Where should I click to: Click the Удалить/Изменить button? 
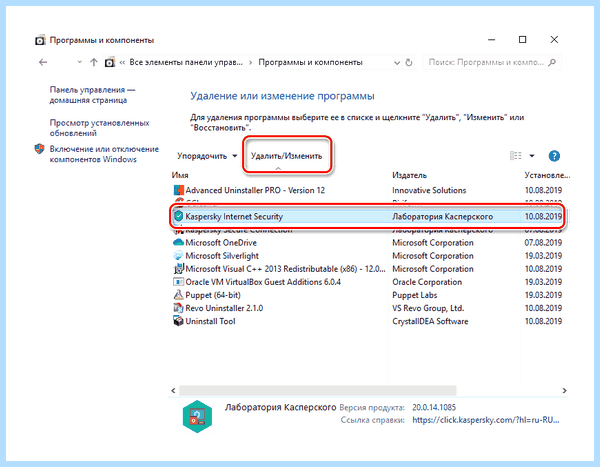[286, 156]
